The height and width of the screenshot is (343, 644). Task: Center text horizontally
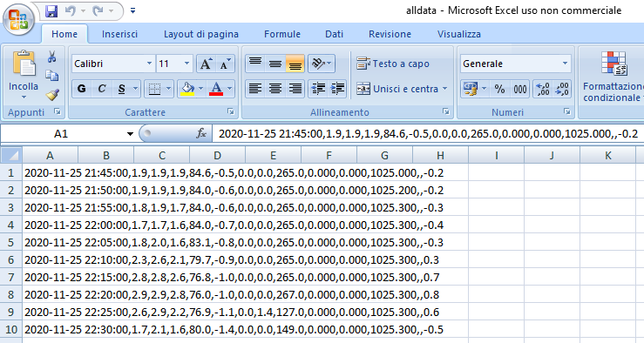[275, 89]
